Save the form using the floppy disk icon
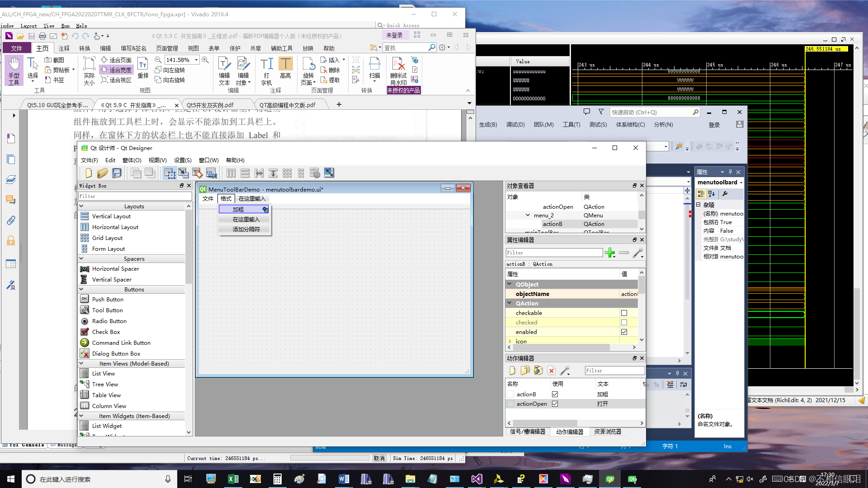Viewport: 868px width, 488px height. click(x=117, y=173)
